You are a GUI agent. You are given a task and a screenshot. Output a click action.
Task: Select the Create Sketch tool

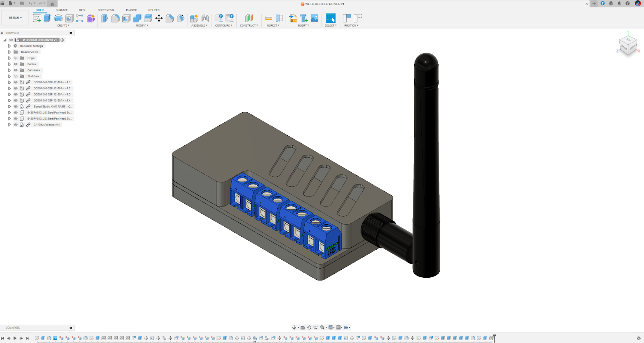[37, 18]
